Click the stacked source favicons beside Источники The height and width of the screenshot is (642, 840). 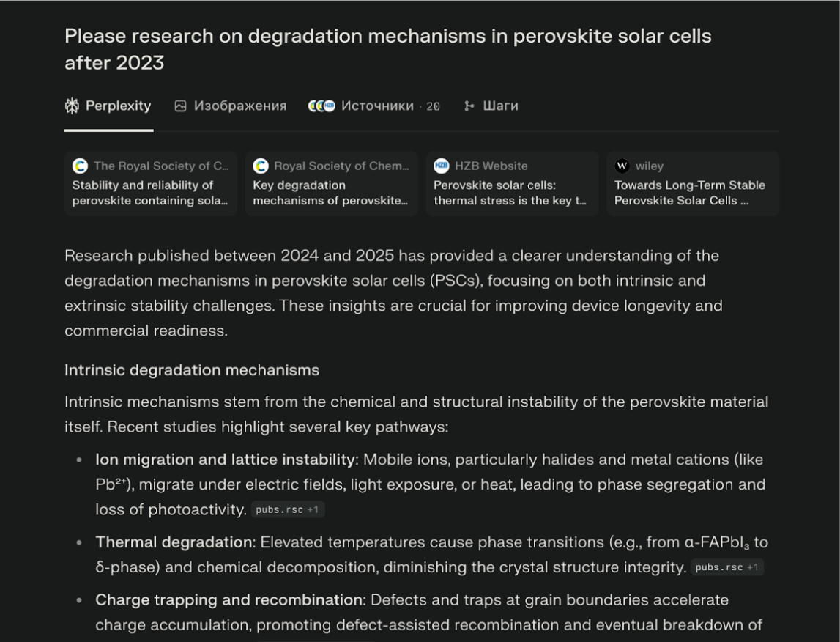[321, 106]
